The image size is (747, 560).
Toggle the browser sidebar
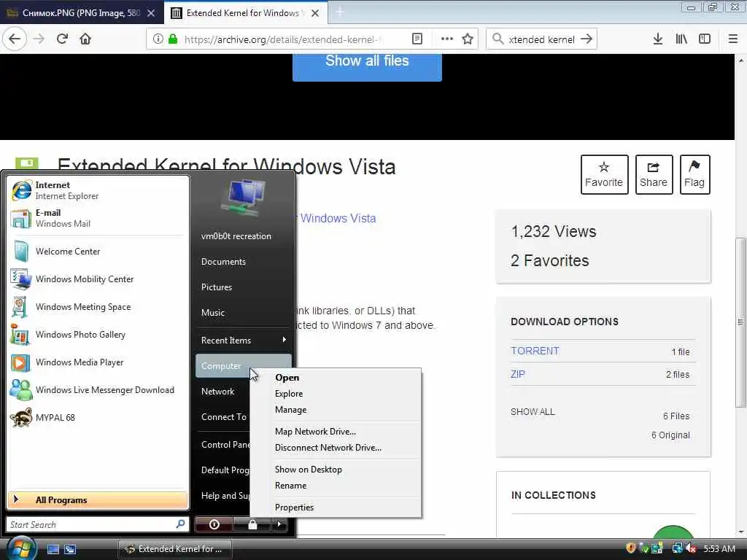point(705,39)
